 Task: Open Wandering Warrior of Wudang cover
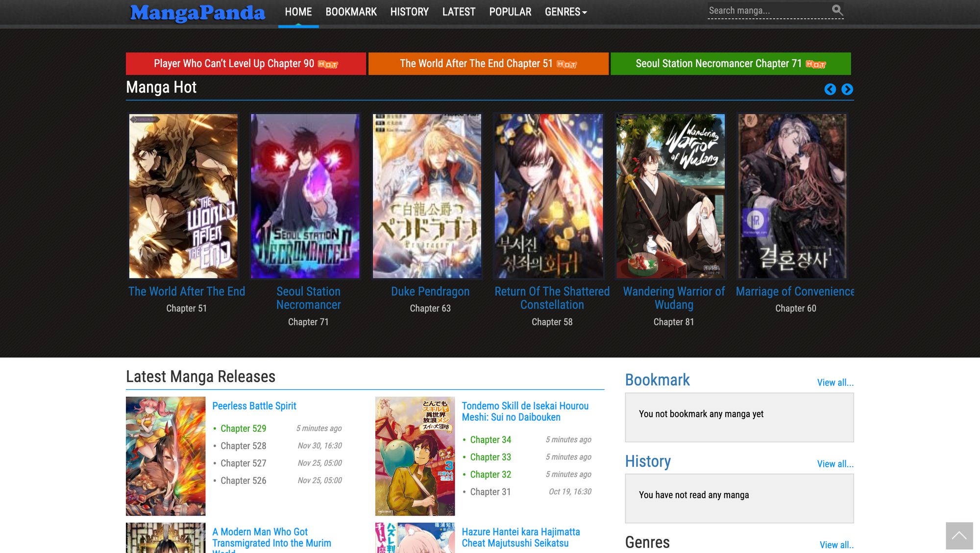(670, 196)
